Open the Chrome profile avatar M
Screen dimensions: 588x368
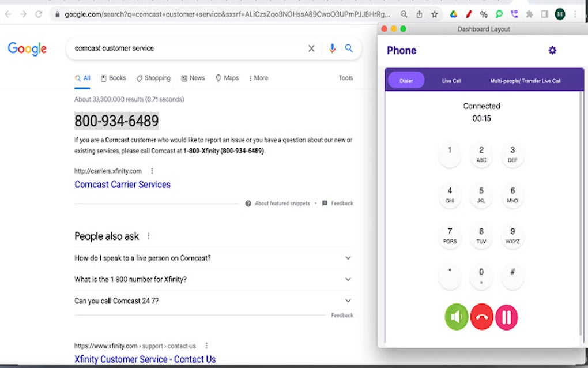pos(559,13)
